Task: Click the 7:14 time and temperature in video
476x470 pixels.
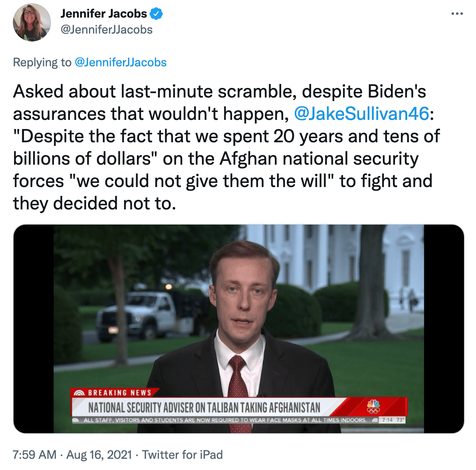Action: (393, 420)
